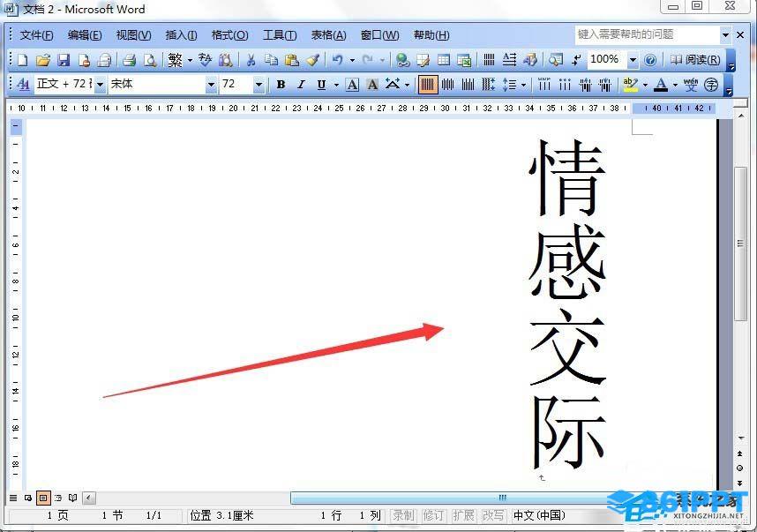Toggle distributed alignment button

(488, 85)
